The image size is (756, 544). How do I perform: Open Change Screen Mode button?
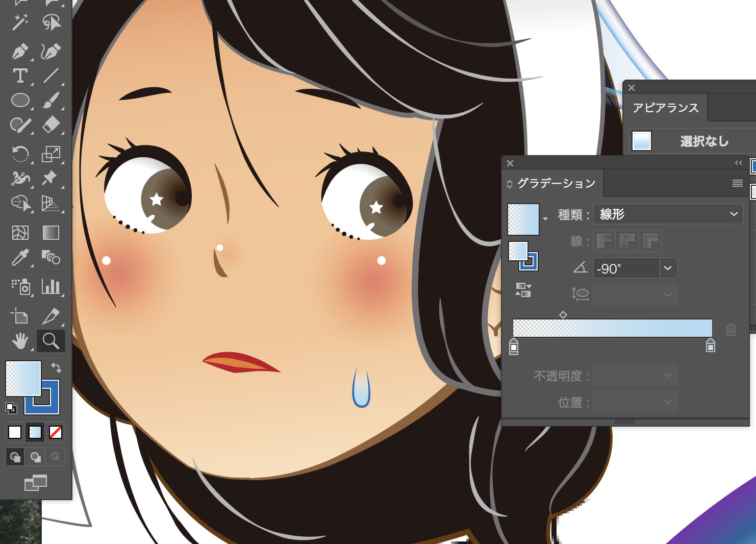tap(36, 483)
